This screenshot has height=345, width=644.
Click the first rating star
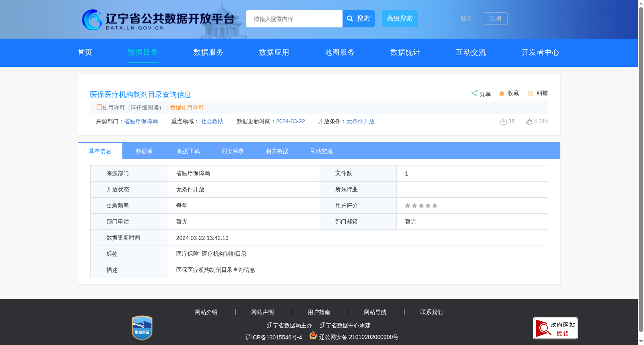click(x=407, y=206)
